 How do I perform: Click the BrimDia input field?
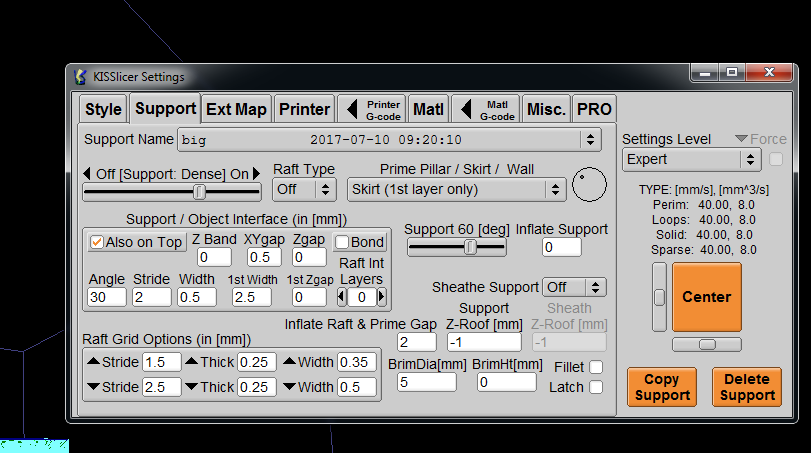(x=427, y=382)
